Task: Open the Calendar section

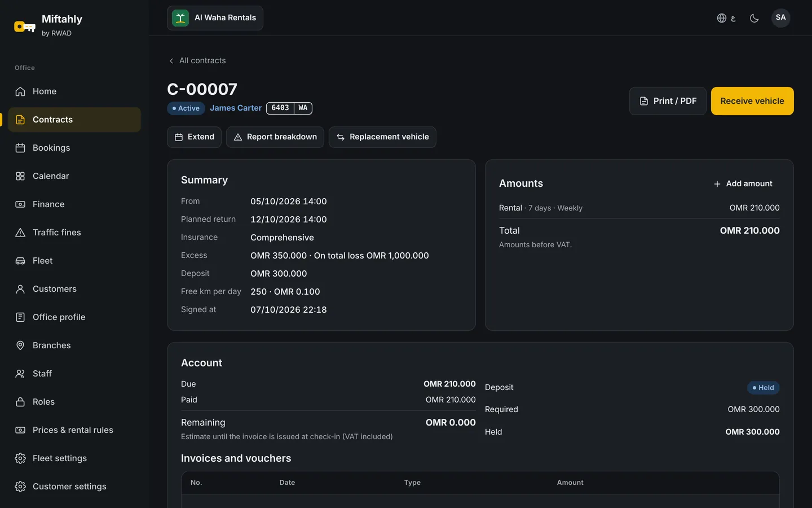Action: pos(74,176)
